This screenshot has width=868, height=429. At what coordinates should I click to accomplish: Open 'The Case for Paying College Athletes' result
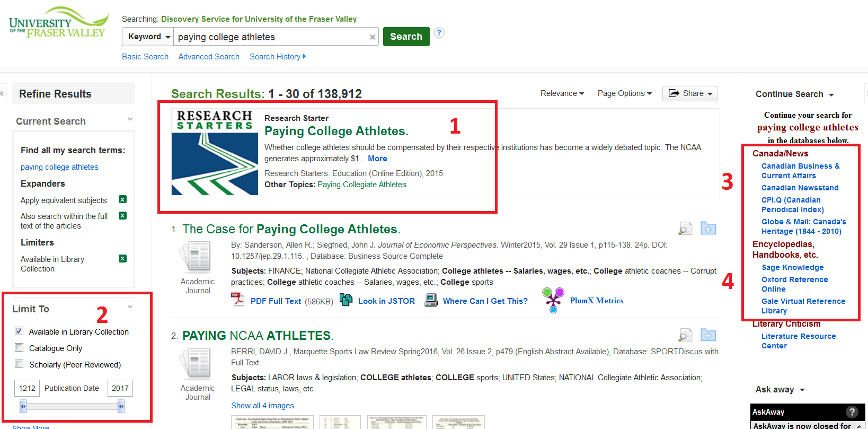pyautogui.click(x=291, y=229)
